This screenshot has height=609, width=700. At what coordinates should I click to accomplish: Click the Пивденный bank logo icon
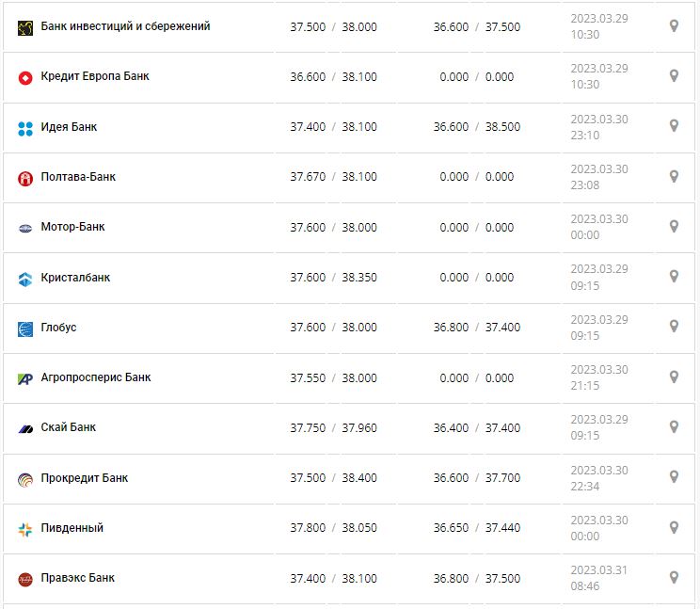tap(25, 529)
